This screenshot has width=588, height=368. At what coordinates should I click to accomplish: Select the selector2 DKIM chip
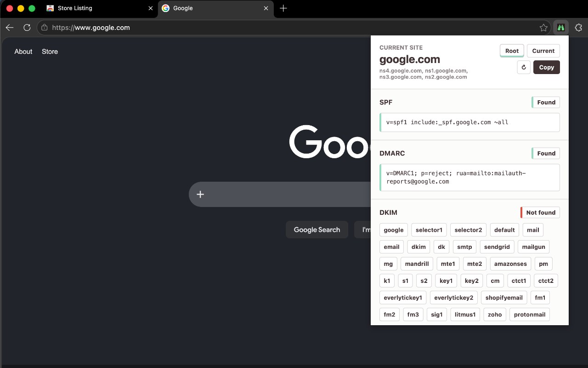pyautogui.click(x=468, y=230)
